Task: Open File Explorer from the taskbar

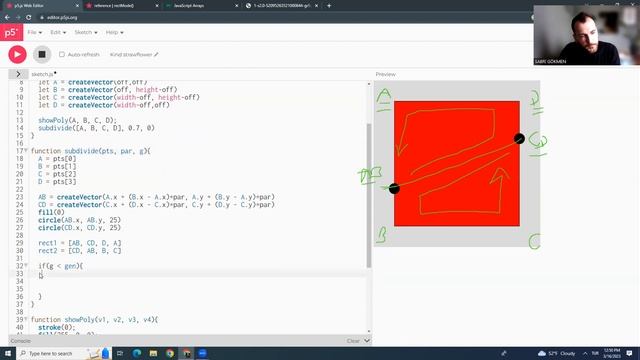Action: tap(153, 353)
